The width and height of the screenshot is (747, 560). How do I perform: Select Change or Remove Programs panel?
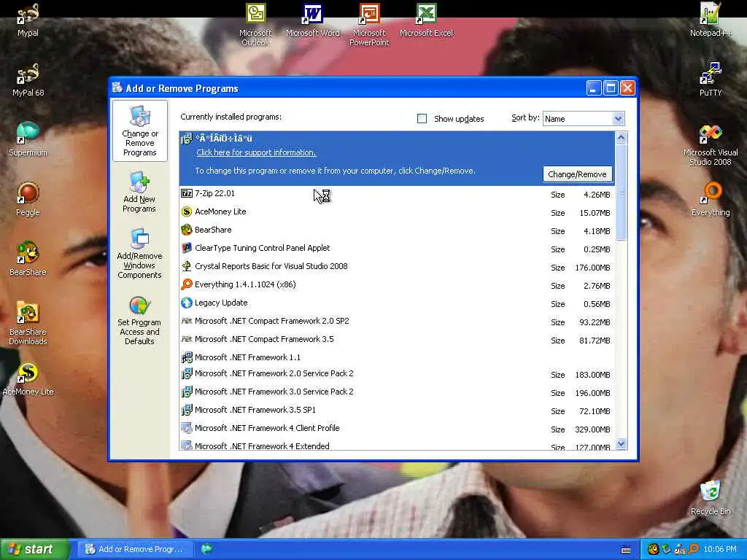[x=139, y=131]
